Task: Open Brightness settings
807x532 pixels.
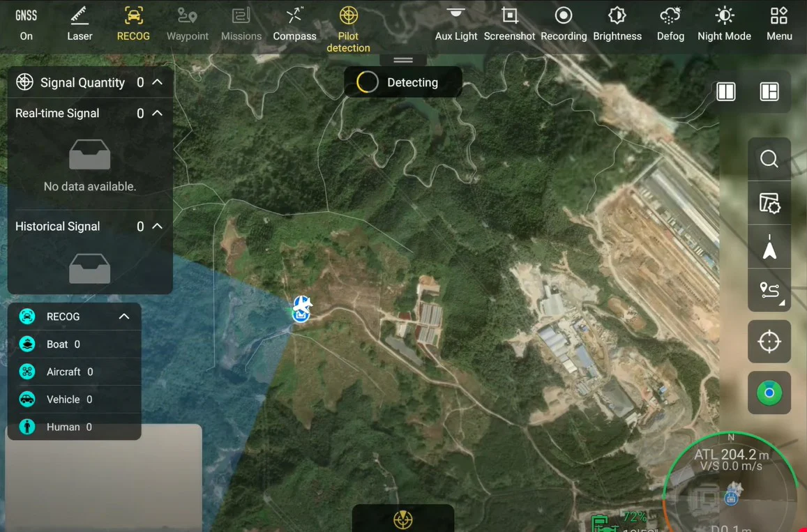Action: coord(617,24)
